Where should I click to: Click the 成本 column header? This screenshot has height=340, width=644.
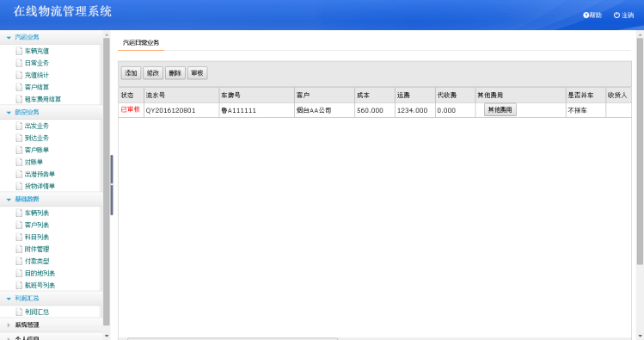click(375, 95)
